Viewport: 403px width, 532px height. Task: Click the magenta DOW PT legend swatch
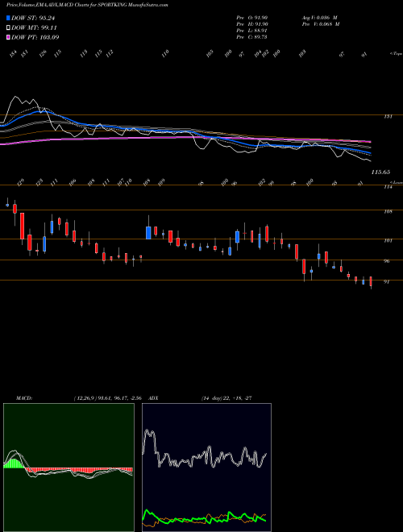[x=9, y=37]
